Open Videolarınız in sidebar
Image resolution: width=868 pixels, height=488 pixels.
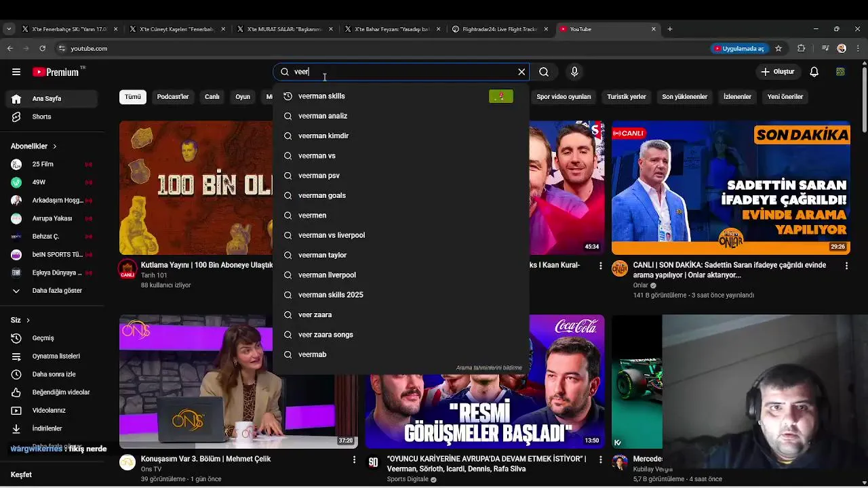(x=52, y=411)
